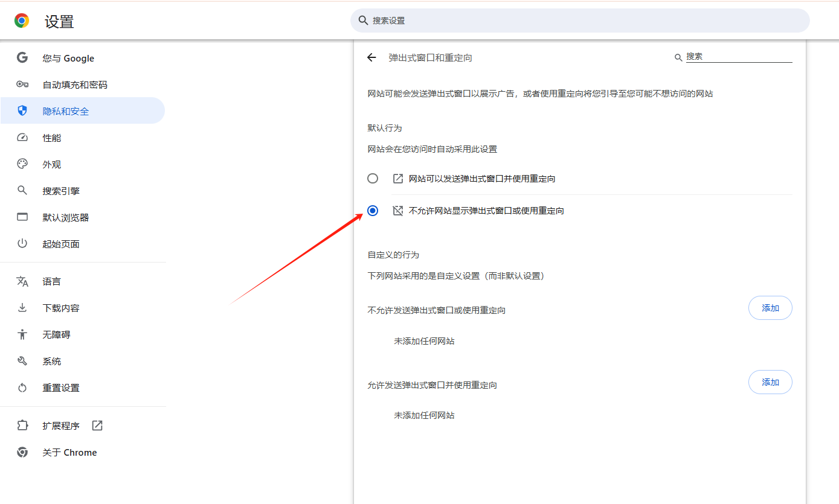
Task: Open 系统 settings section
Action: [83, 362]
